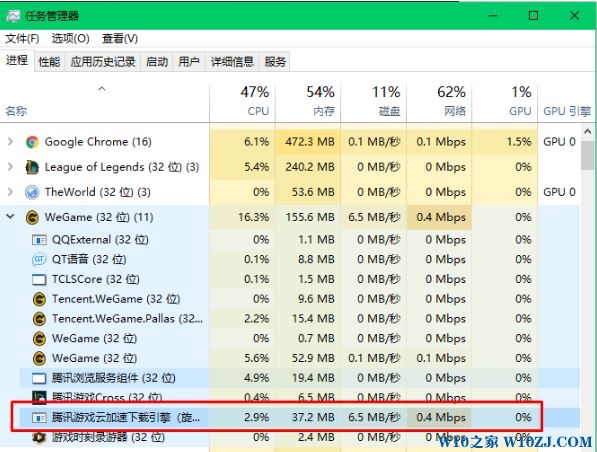Screen dimensions: 597x452
Task: Expand the TheWorld process group
Action: (10, 192)
